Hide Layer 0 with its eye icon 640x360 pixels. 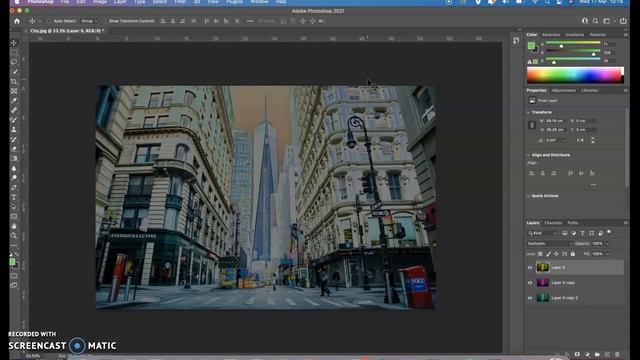pyautogui.click(x=530, y=268)
